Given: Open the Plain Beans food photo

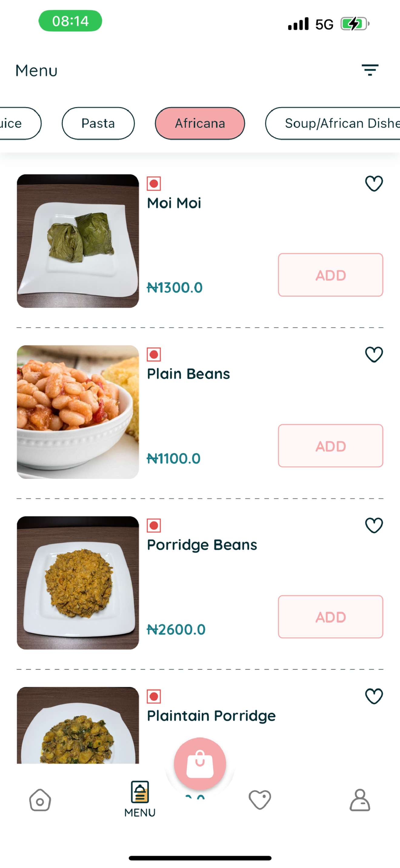Looking at the screenshot, I should [78, 412].
